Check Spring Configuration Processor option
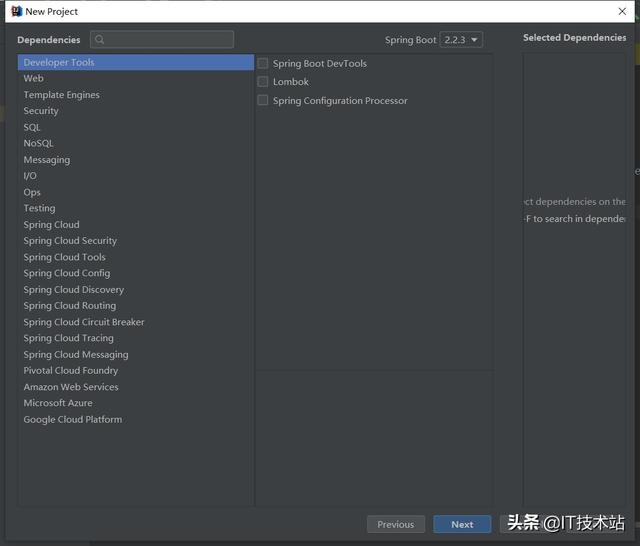Screen dimensions: 640x546 point(263,100)
